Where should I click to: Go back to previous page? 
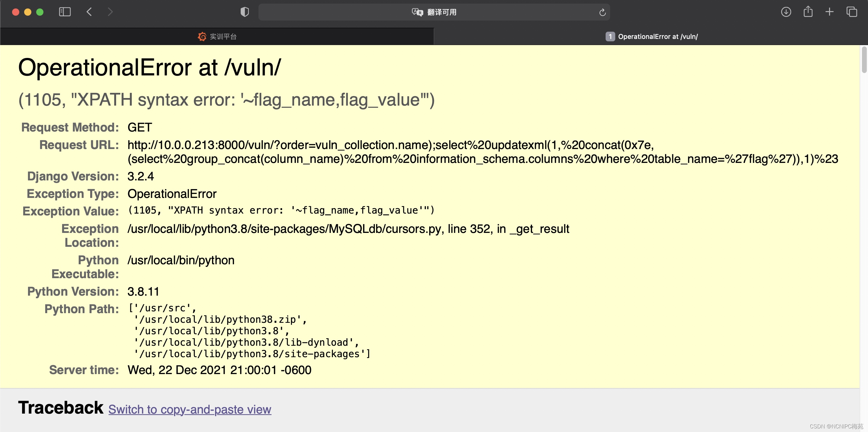tap(89, 12)
